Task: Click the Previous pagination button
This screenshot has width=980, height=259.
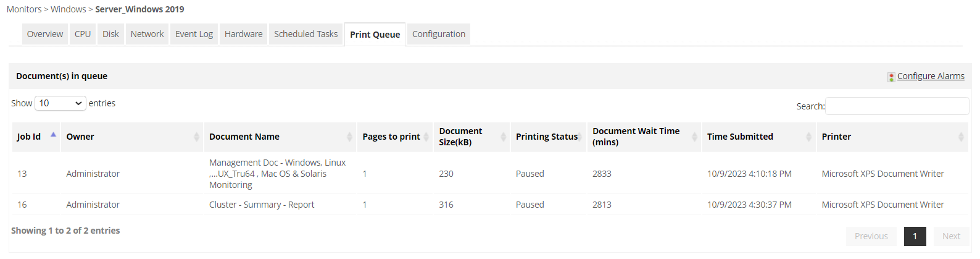Action: coord(871,236)
